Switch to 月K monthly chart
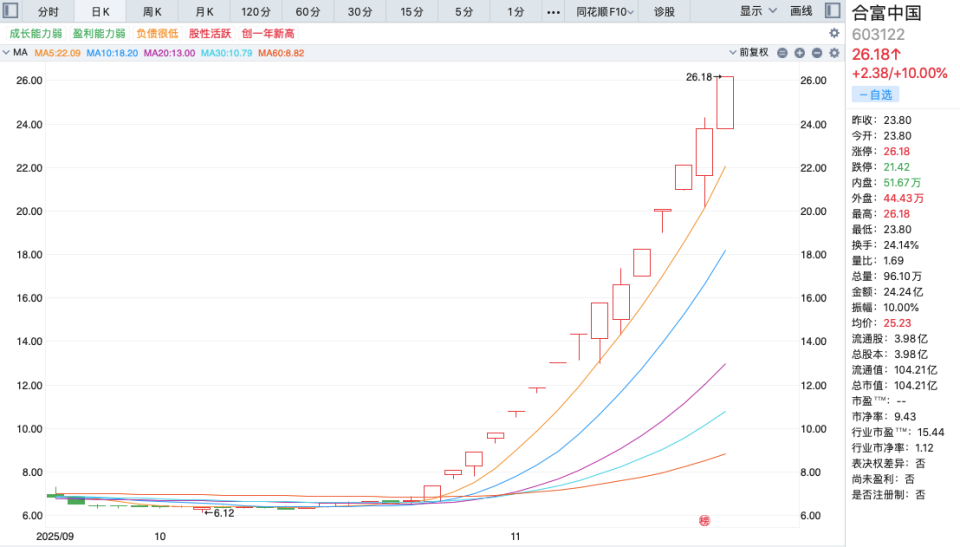960x547 pixels. 204,12
